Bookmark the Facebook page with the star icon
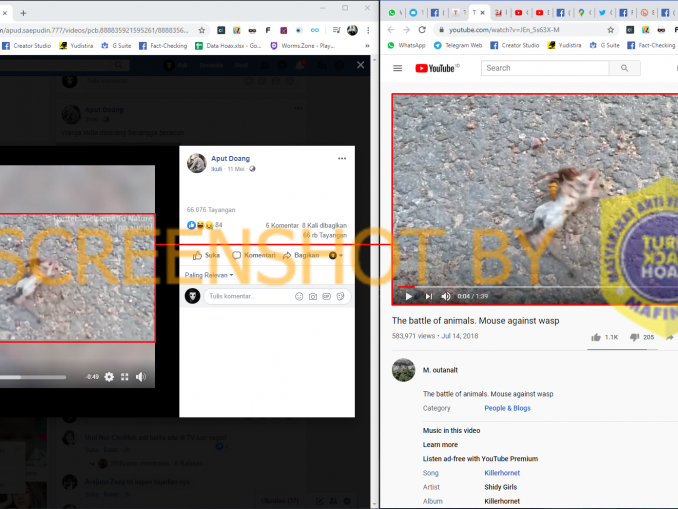Image resolution: width=678 pixels, height=509 pixels. 201,30
